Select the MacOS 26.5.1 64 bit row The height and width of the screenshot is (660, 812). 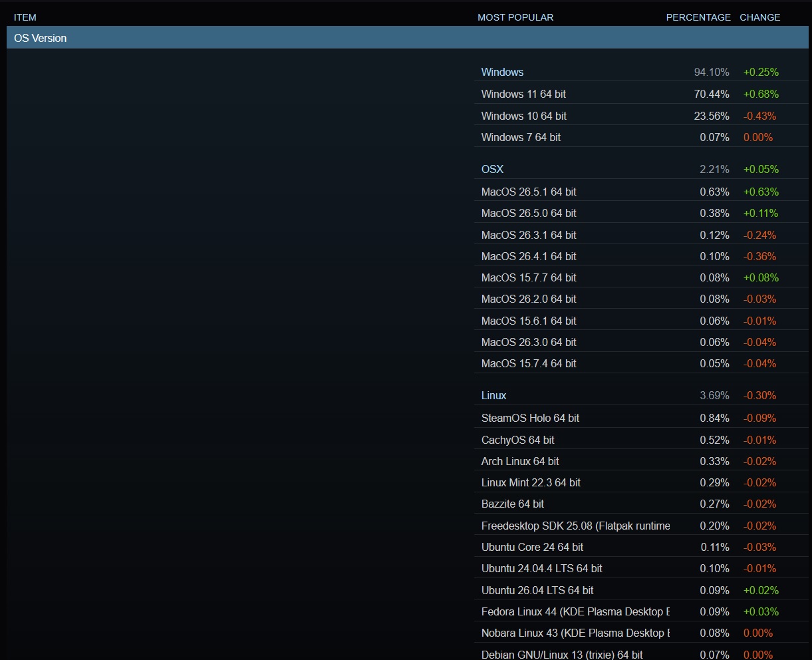click(642, 192)
